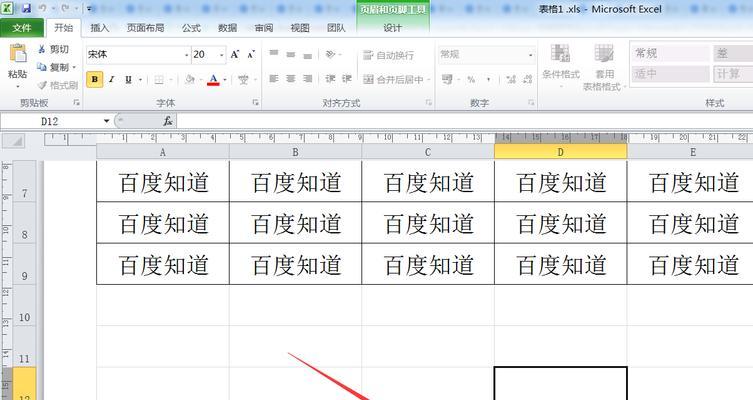Open the Font group dialog launcher
Screen dimensions: 753x400
click(255, 102)
